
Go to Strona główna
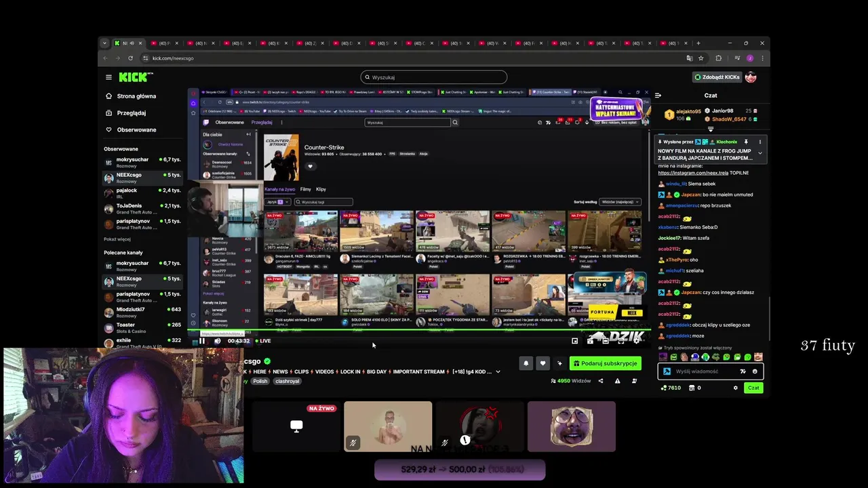(131, 96)
